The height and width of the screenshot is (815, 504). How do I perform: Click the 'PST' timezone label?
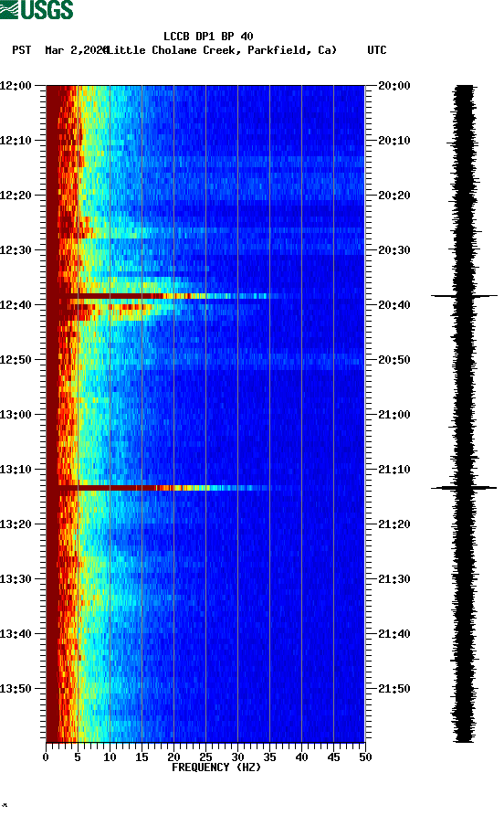point(22,50)
